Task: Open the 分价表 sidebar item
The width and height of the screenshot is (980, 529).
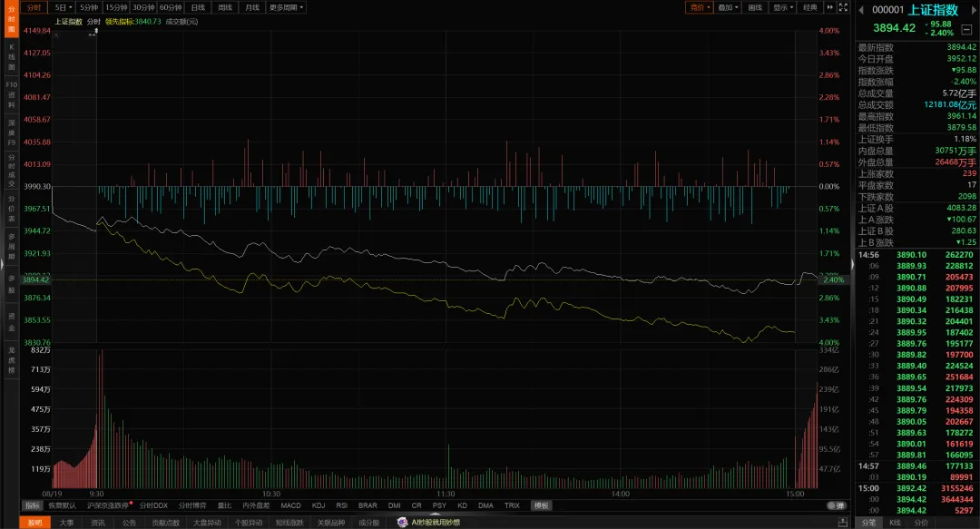Action: click(x=11, y=209)
